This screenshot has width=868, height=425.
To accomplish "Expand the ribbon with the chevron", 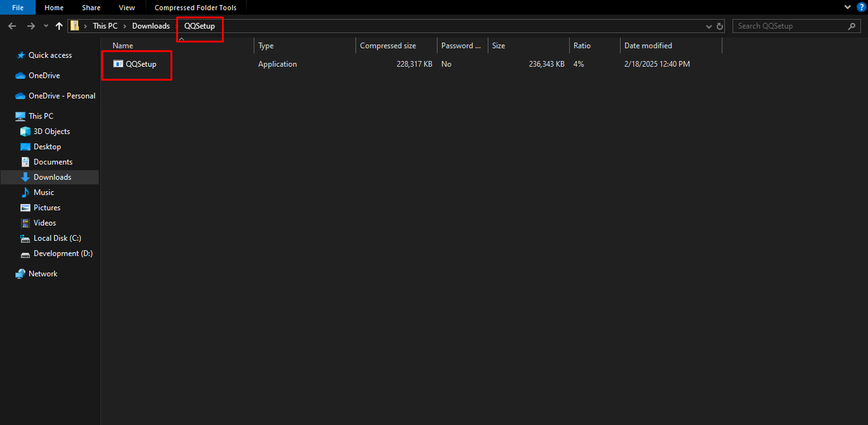I will coord(847,7).
